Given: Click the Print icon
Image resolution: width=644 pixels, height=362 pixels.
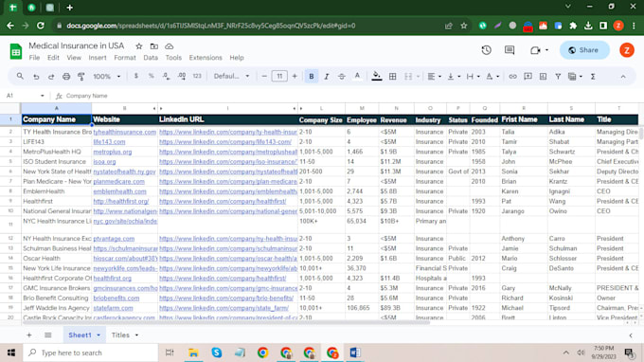Looking at the screenshot, I should (x=66, y=77).
